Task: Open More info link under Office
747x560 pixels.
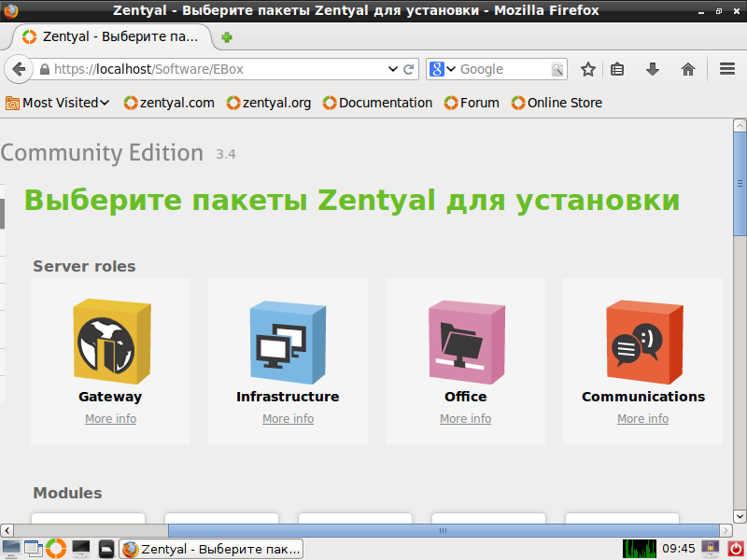Action: point(465,418)
